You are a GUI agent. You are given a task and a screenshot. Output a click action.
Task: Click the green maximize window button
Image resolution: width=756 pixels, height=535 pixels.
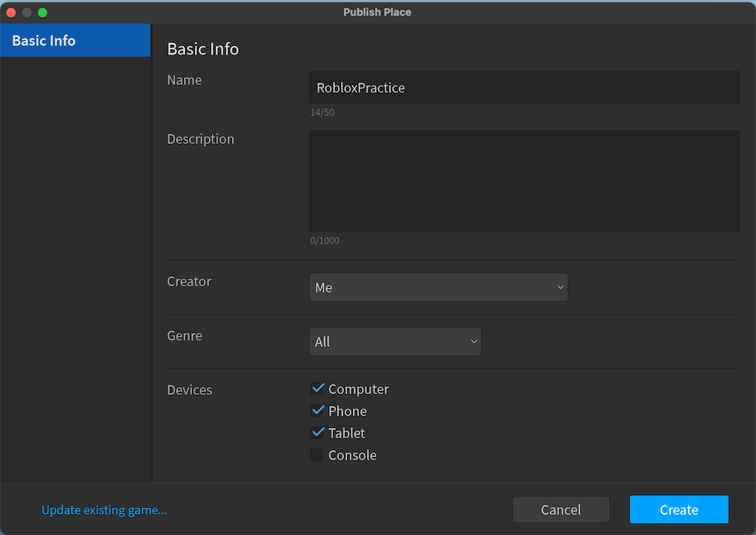(x=42, y=13)
